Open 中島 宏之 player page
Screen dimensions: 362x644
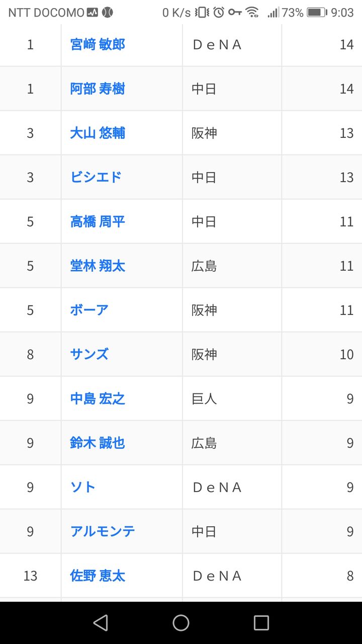pyautogui.click(x=98, y=398)
